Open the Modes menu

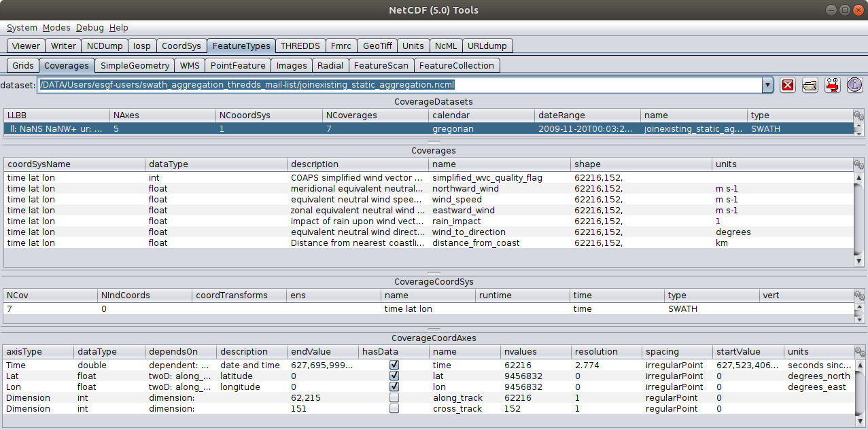point(56,28)
